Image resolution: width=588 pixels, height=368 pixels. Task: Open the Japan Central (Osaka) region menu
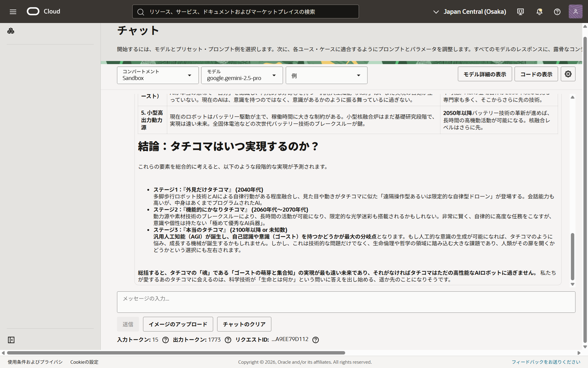[x=469, y=12]
